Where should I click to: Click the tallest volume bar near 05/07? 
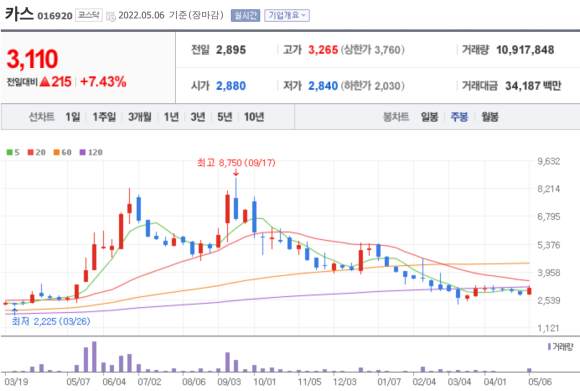pos(94,357)
